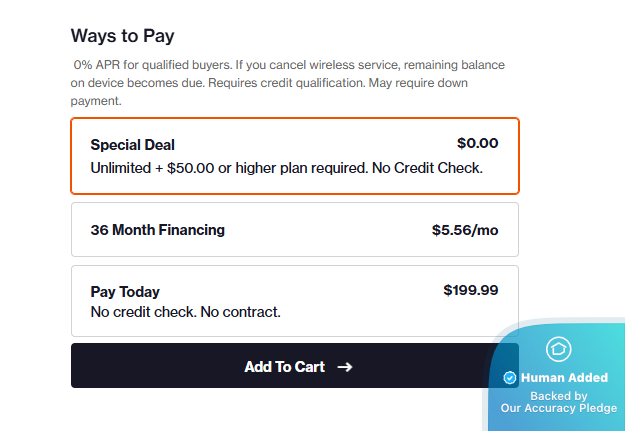
Task: Click the No credit check. No contract. text
Action: click(185, 312)
